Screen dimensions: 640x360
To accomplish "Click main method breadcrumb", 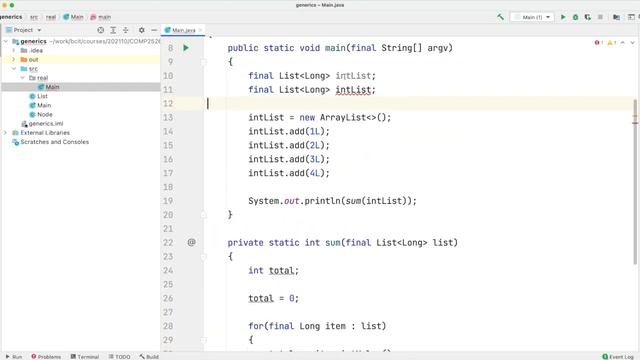I will coord(100,17).
